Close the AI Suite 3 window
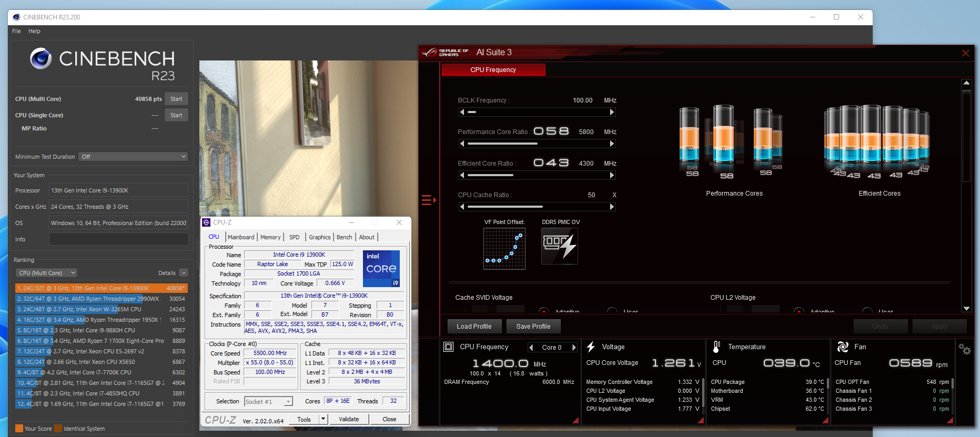The image size is (980, 437). [x=965, y=53]
